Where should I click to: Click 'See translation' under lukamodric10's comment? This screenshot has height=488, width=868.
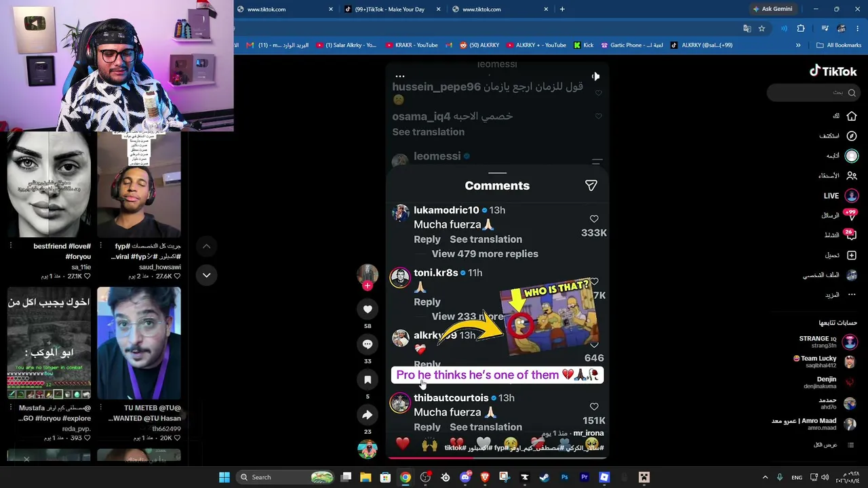[486, 239]
